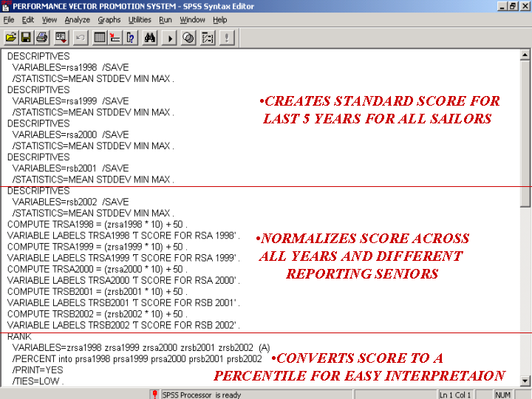
Task: Click the red processor status icon in status bar
Action: [x=154, y=395]
